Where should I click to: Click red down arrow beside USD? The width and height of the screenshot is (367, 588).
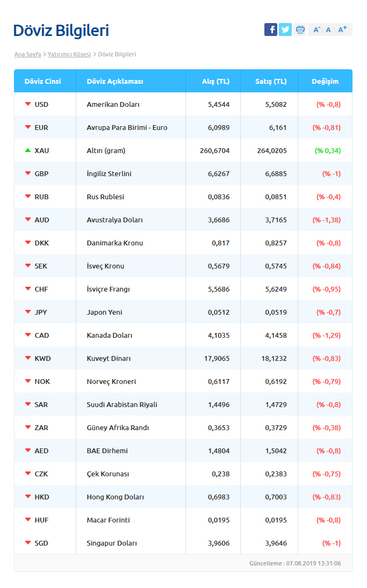[28, 104]
